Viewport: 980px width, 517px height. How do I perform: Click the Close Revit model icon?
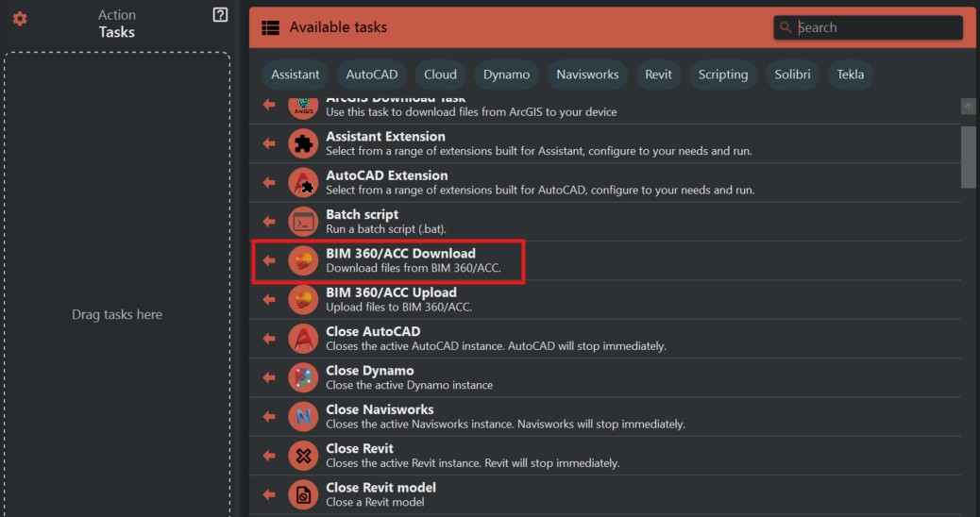click(x=303, y=494)
